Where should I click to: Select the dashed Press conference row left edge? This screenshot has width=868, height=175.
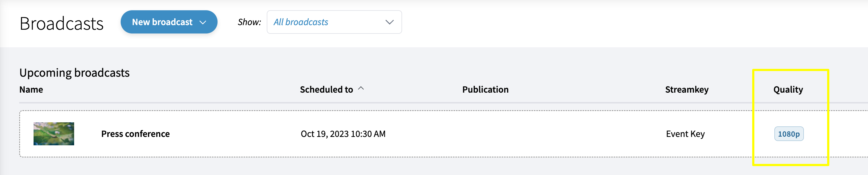[x=20, y=134]
